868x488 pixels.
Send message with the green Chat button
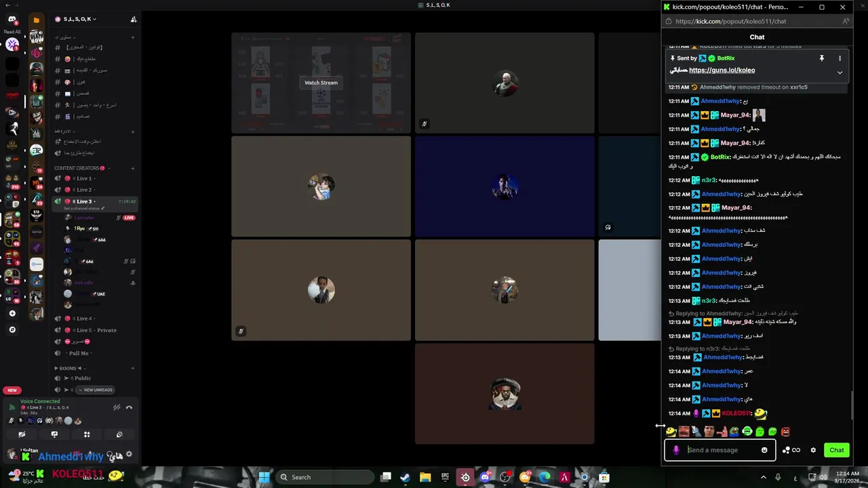coord(837,450)
